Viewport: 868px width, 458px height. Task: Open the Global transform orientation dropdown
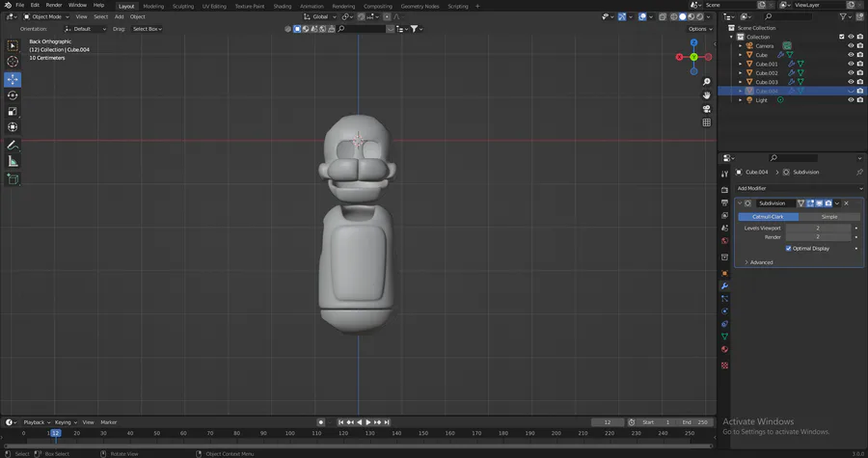point(320,16)
